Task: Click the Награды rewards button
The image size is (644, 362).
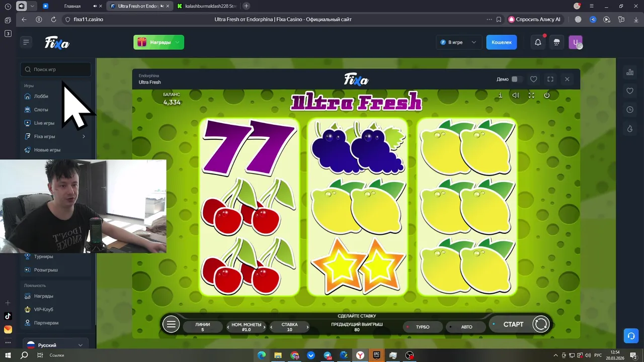Action: click(x=159, y=42)
